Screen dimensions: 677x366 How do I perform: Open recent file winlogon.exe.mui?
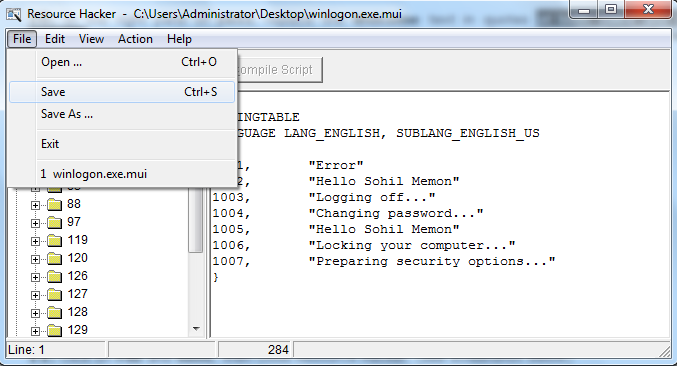[122, 174]
